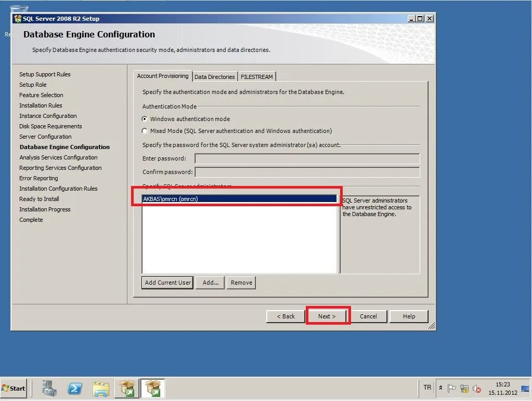
Task: Maximize the SQL Server Setup window
Action: point(420,19)
